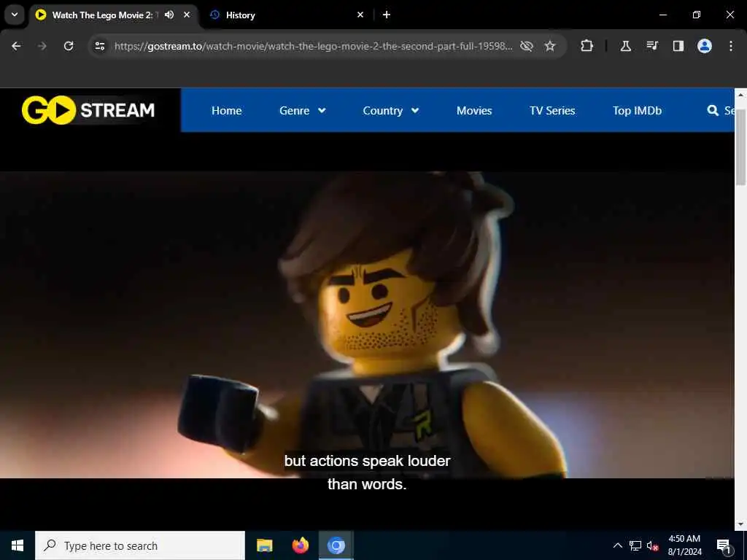Click the gostream.to URL address bar

pyautogui.click(x=313, y=46)
